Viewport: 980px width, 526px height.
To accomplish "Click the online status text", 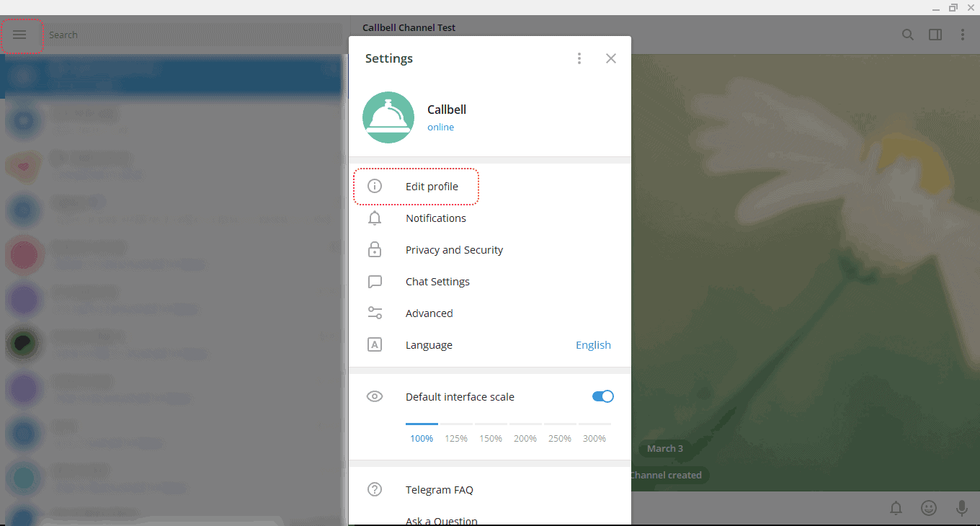I will pos(440,127).
